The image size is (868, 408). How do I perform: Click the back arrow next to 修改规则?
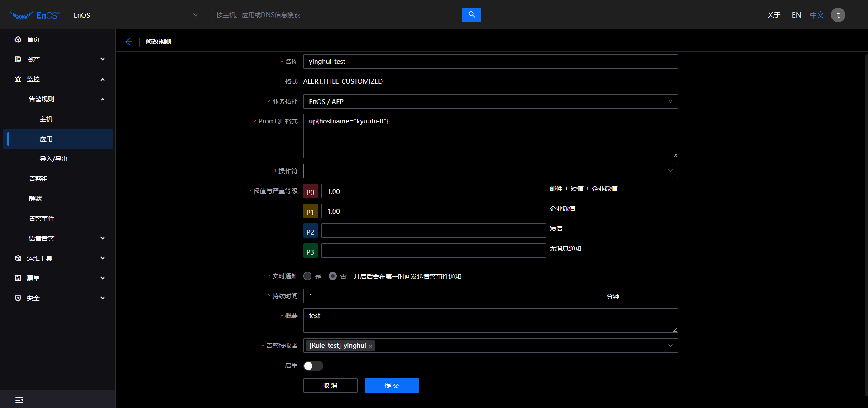point(129,42)
